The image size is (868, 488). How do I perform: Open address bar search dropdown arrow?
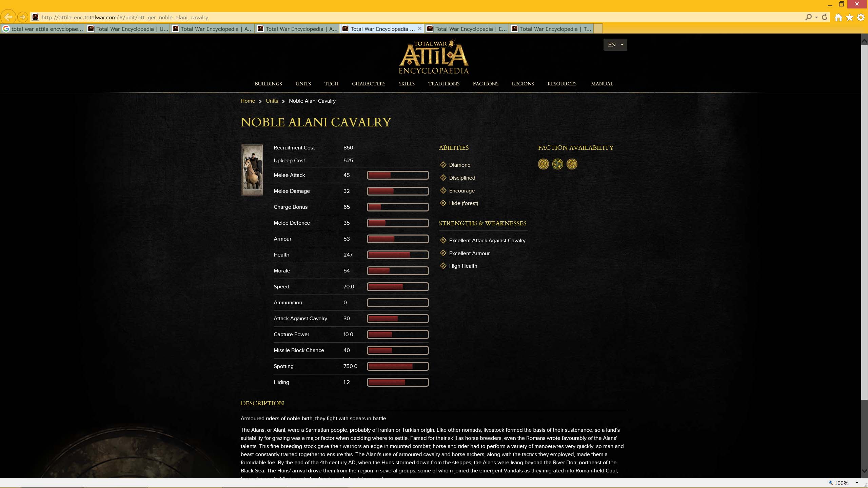click(x=816, y=17)
